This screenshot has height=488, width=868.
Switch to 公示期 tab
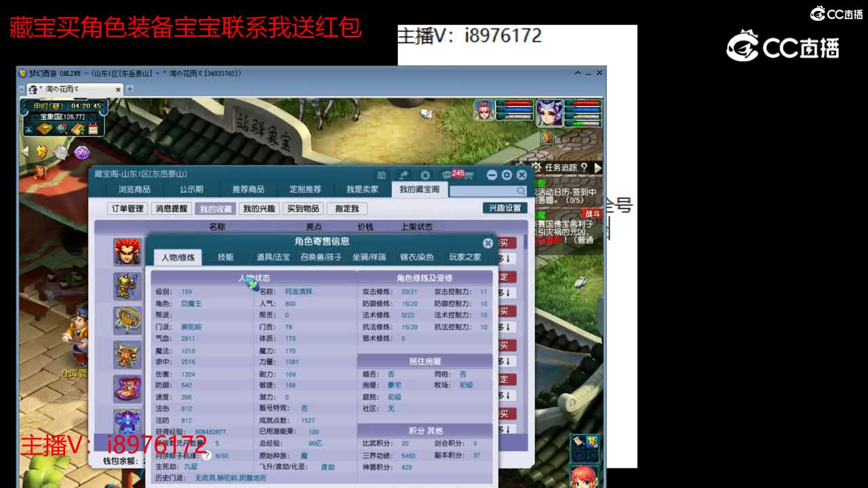tap(191, 190)
